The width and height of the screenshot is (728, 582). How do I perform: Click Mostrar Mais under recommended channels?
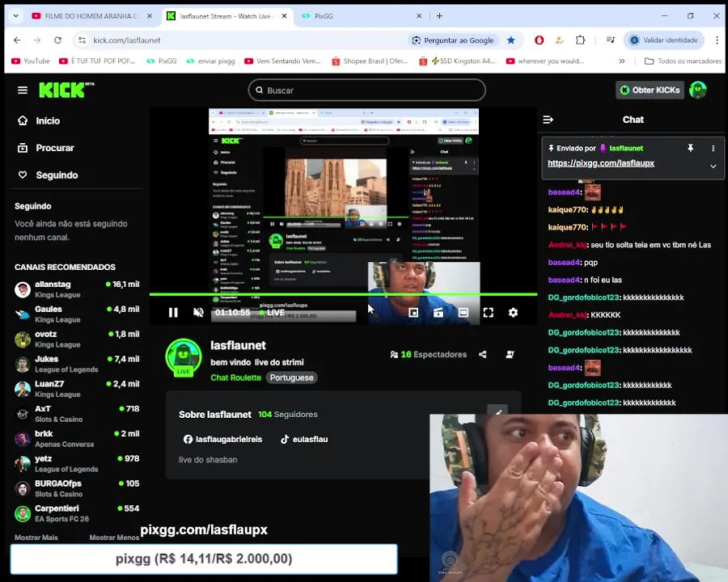[x=36, y=538]
